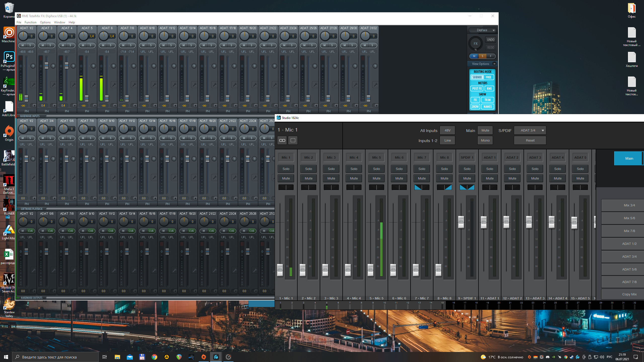Open Офис folder on desktop
Image resolution: width=644 pixels, height=362 pixels.
click(631, 11)
